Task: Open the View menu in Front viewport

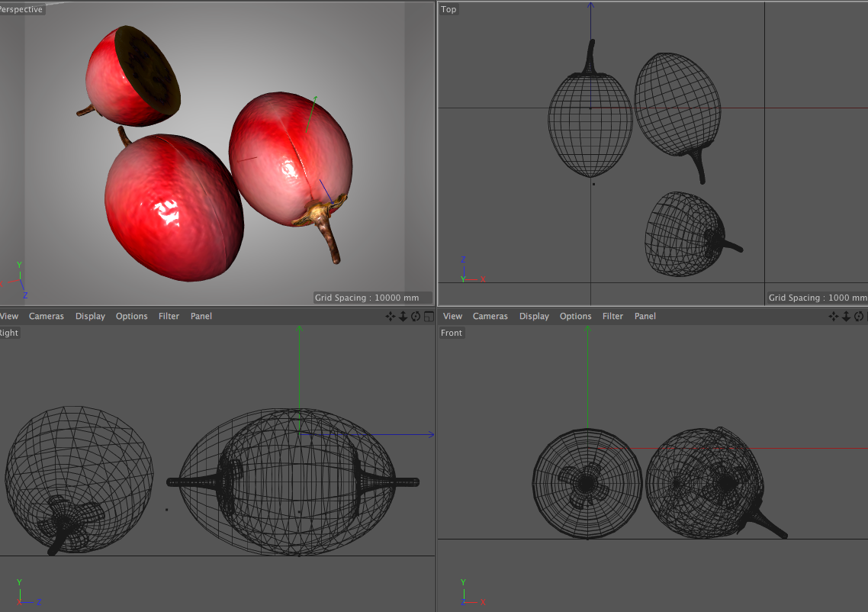Action: click(x=452, y=316)
